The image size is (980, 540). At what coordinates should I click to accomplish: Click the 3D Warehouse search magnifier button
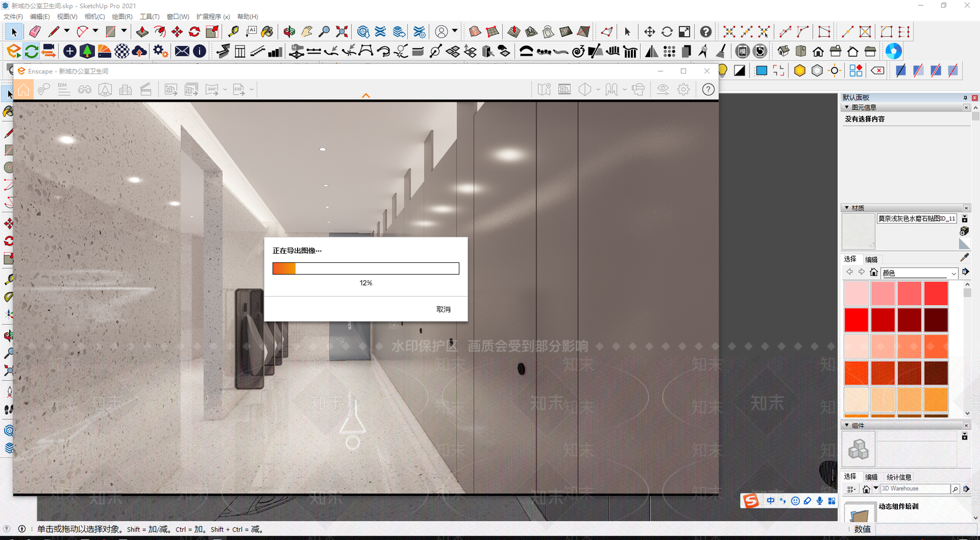[955, 489]
